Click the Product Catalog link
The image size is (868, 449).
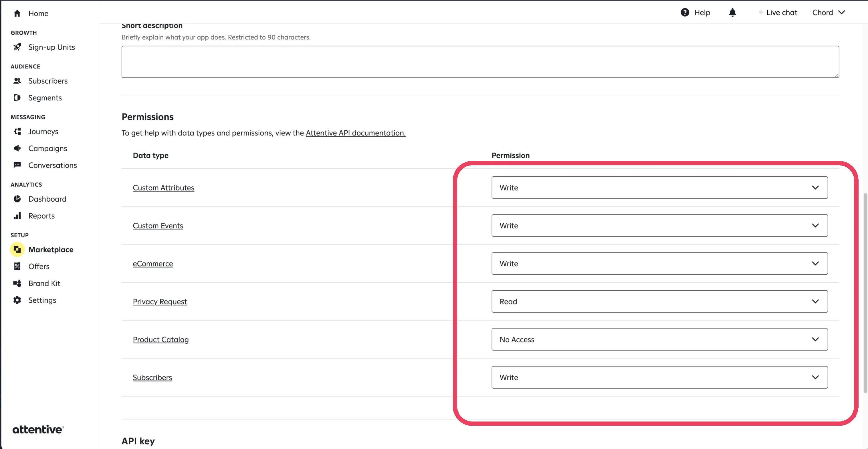click(x=161, y=339)
